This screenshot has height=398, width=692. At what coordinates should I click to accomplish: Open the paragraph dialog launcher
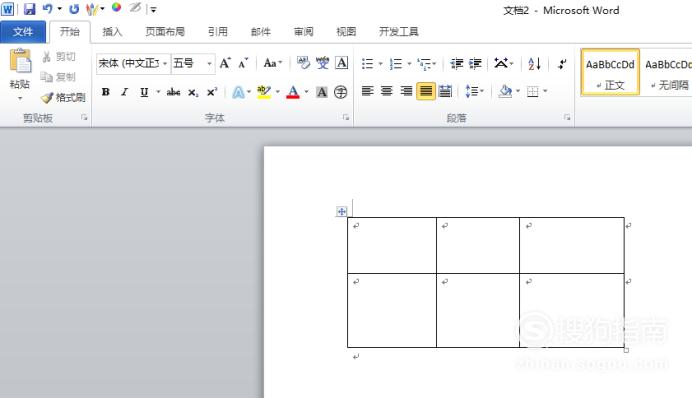(x=567, y=117)
